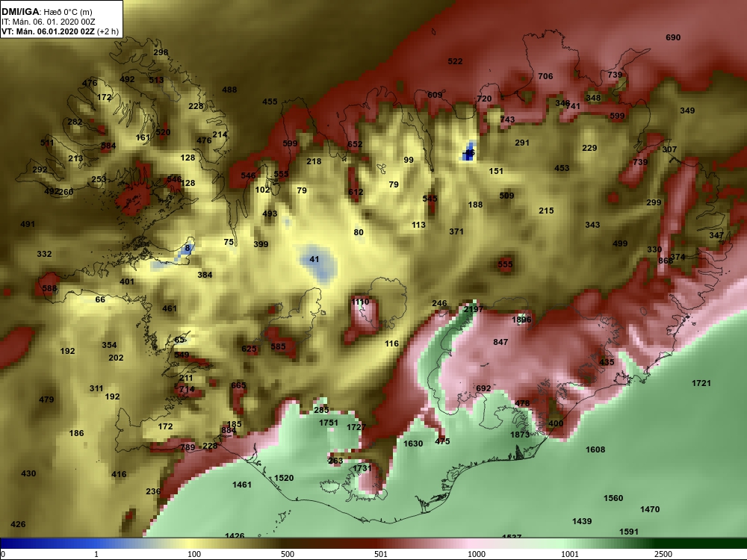Image resolution: width=747 pixels, height=560 pixels.
Task: Click the map value 1470
Action: click(x=650, y=509)
